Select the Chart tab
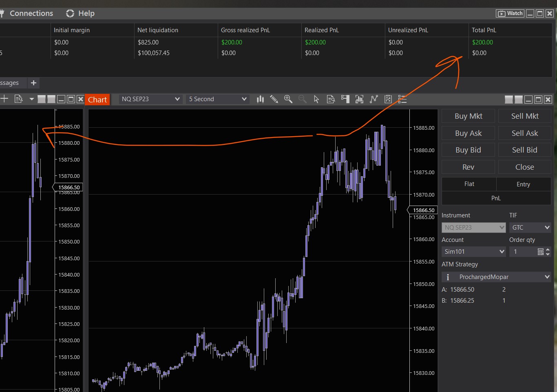557x392 pixels. point(97,100)
